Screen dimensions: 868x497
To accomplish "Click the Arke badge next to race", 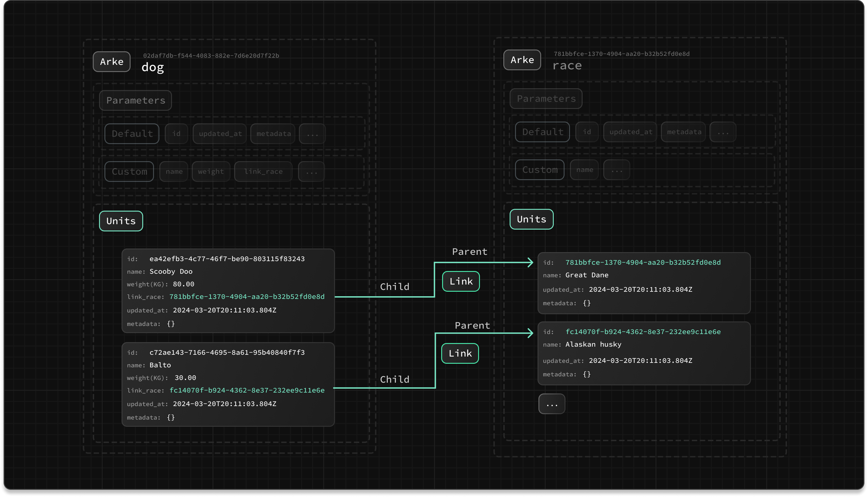I will tap(522, 60).
